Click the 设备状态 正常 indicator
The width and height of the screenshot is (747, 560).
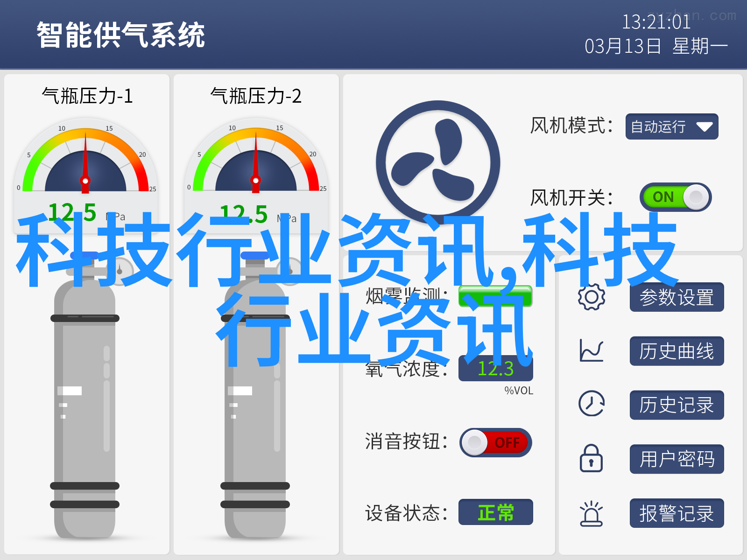pos(496,512)
